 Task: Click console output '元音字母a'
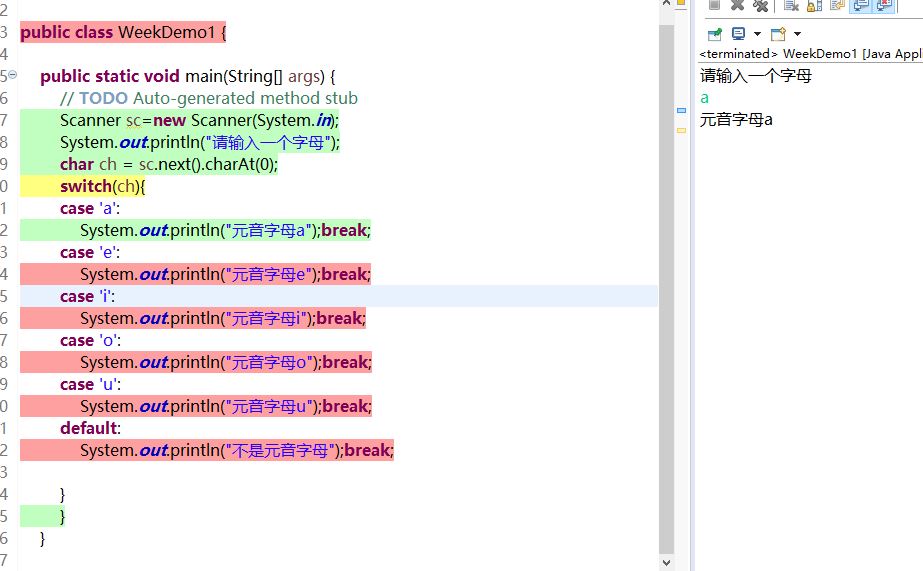[x=736, y=119]
